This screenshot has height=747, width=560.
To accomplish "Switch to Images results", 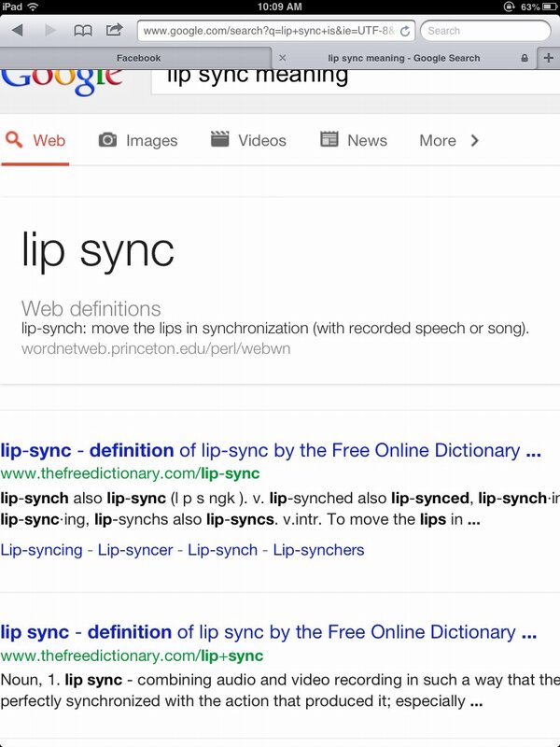I will pos(138,141).
